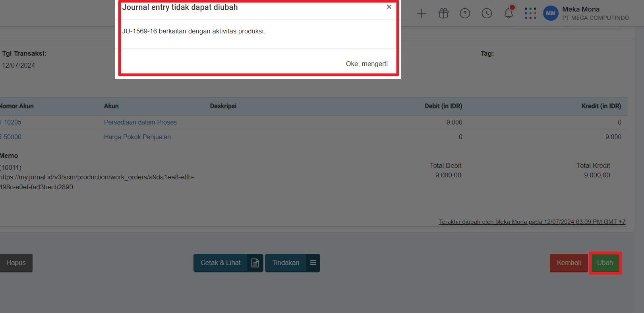Open the Cetak & Lihat dropdown
Image resolution: width=644 pixels, height=313 pixels.
click(220, 263)
